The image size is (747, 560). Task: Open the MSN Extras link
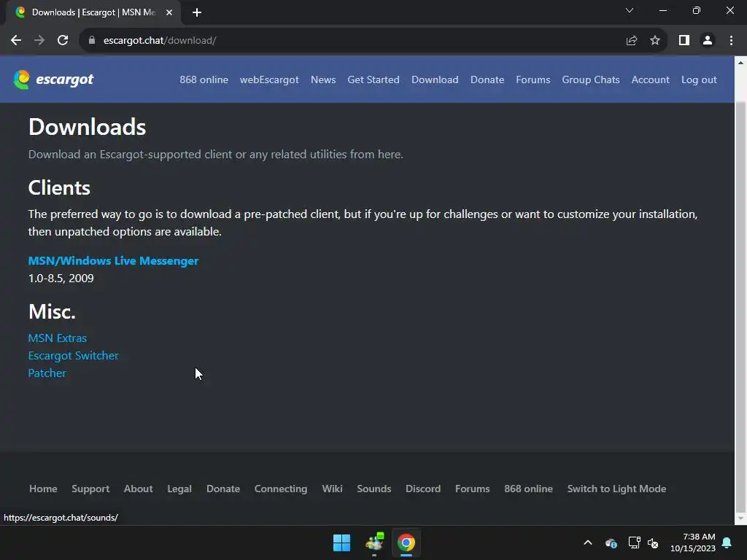(x=58, y=338)
